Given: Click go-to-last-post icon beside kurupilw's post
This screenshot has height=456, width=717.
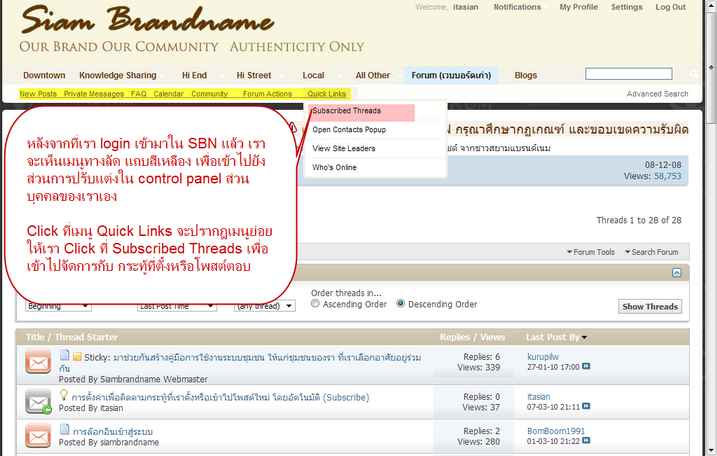Looking at the screenshot, I should (x=586, y=367).
